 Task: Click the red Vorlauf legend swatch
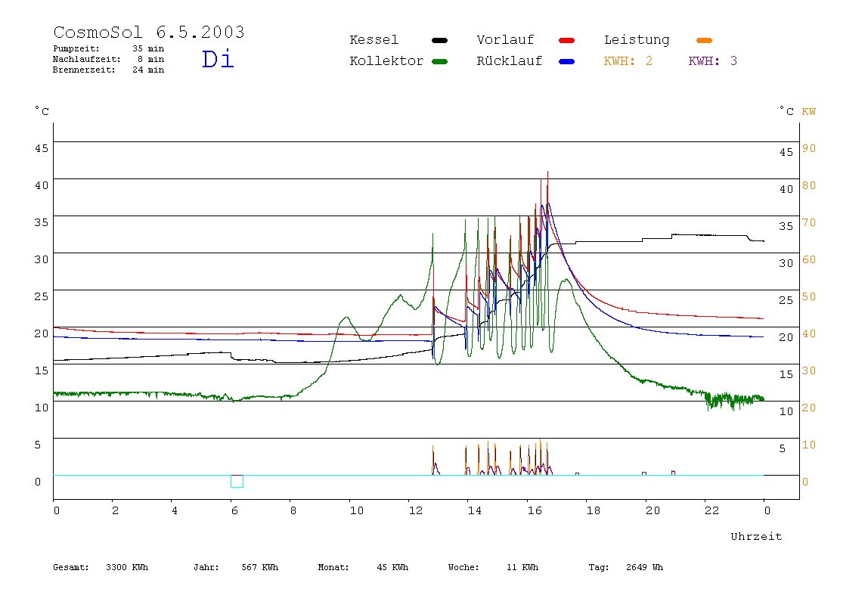click(567, 40)
